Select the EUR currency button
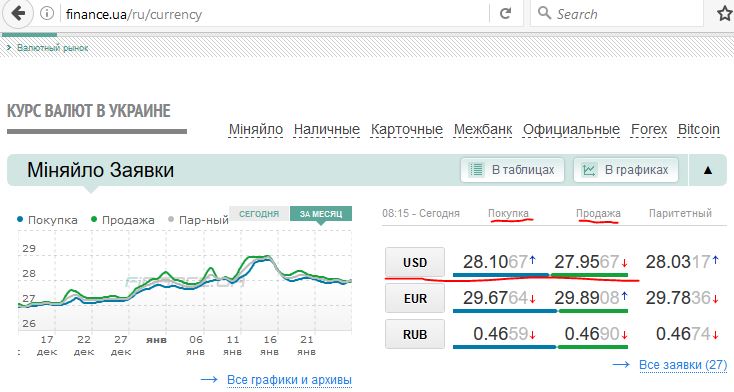Image resolution: width=734 pixels, height=392 pixels. [x=415, y=298]
